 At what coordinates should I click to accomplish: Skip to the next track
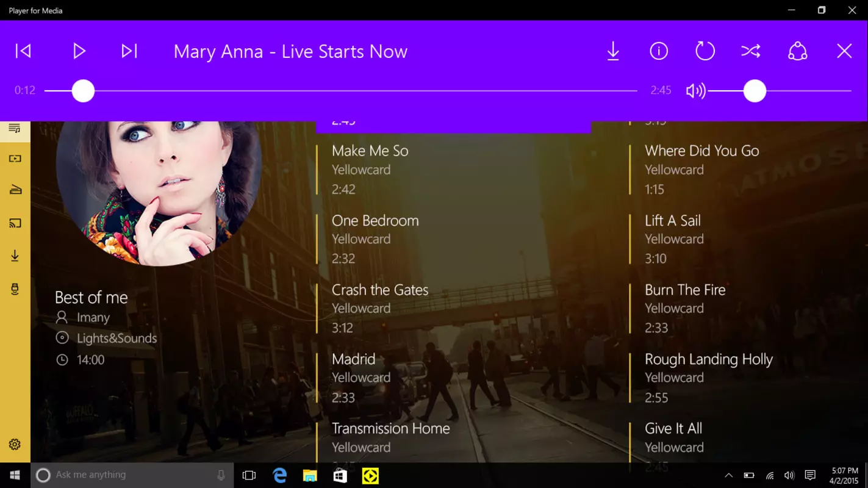(x=129, y=51)
